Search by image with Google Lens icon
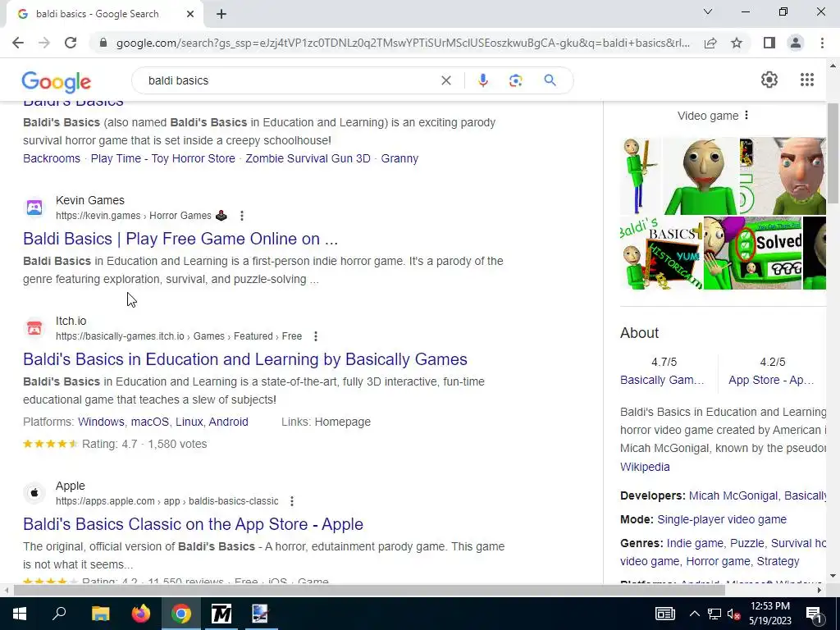The image size is (840, 630). click(x=515, y=80)
